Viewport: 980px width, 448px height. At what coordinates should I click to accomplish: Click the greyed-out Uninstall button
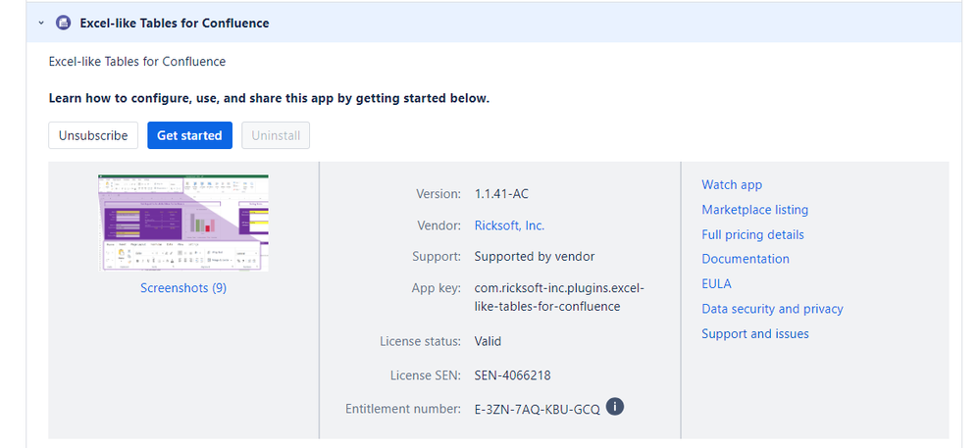tap(276, 135)
